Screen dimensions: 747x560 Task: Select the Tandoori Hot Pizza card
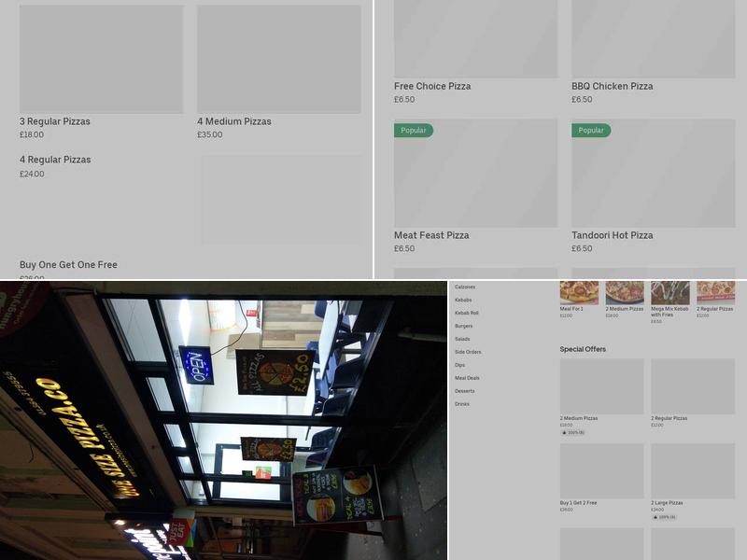(x=653, y=174)
